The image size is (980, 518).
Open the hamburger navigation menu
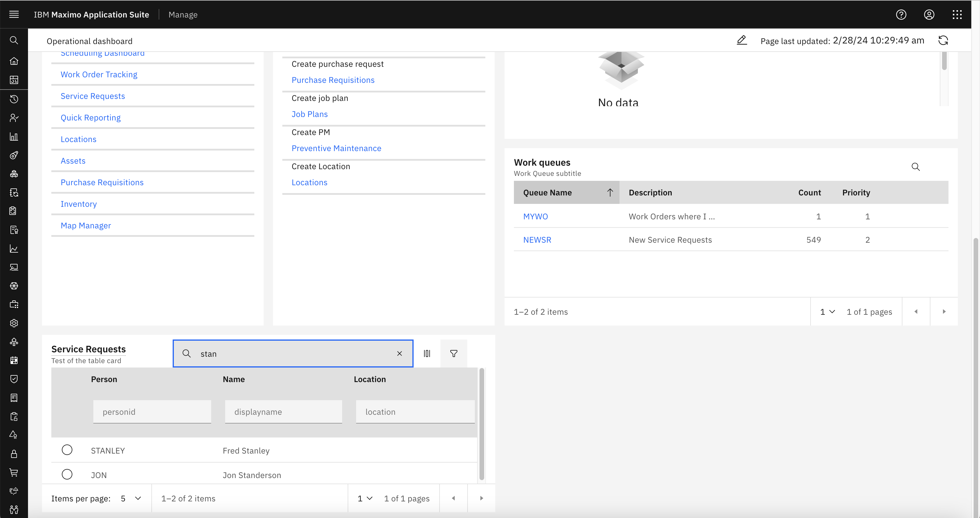pos(14,15)
